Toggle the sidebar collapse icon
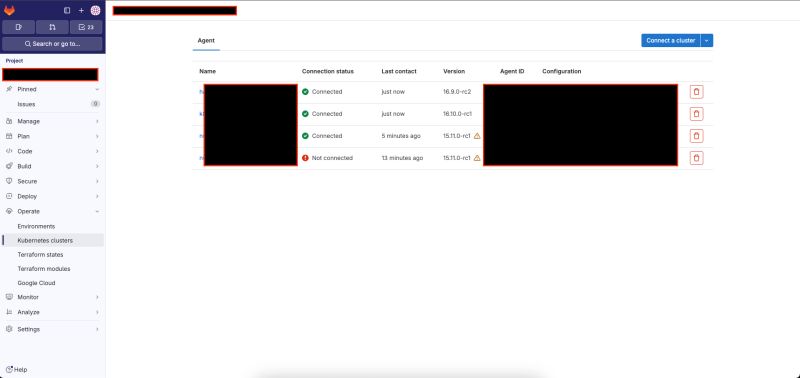The width and height of the screenshot is (800, 378). (67, 11)
